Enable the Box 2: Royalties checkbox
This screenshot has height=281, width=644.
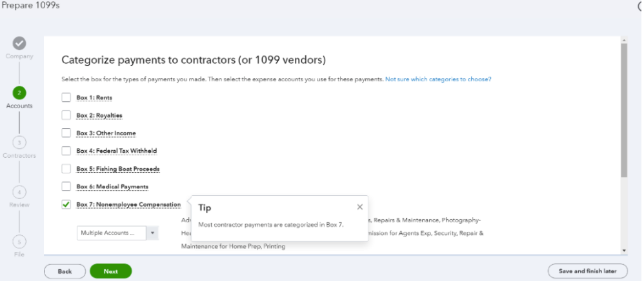click(66, 115)
